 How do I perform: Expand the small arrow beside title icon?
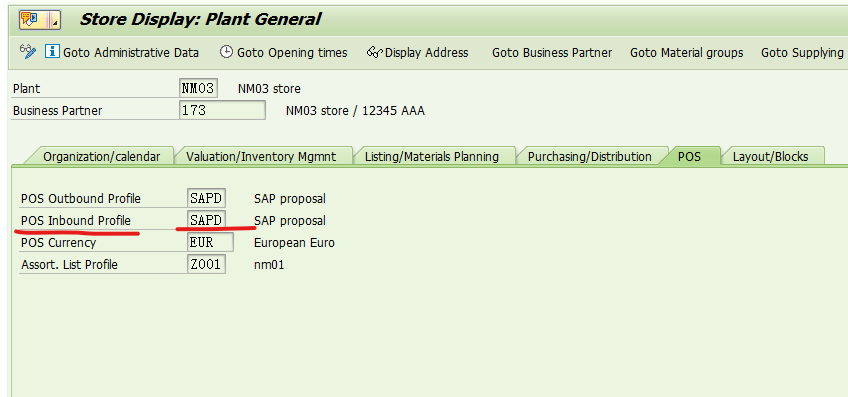click(55, 21)
